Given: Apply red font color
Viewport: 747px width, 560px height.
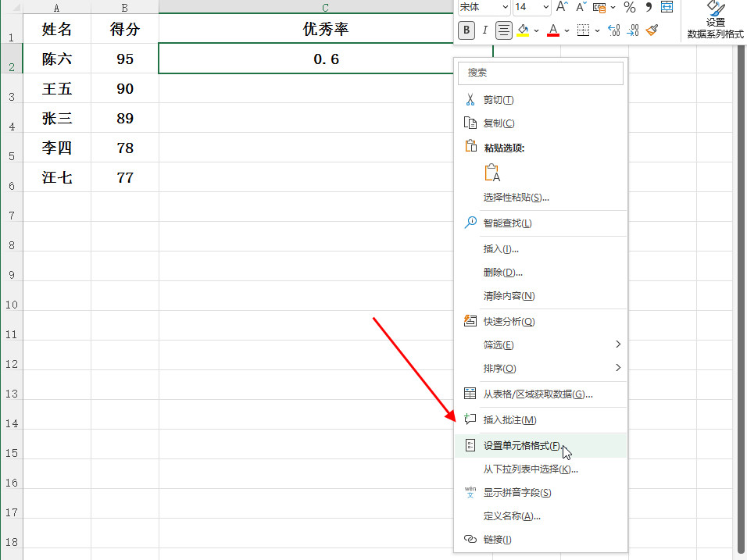Looking at the screenshot, I should (553, 30).
